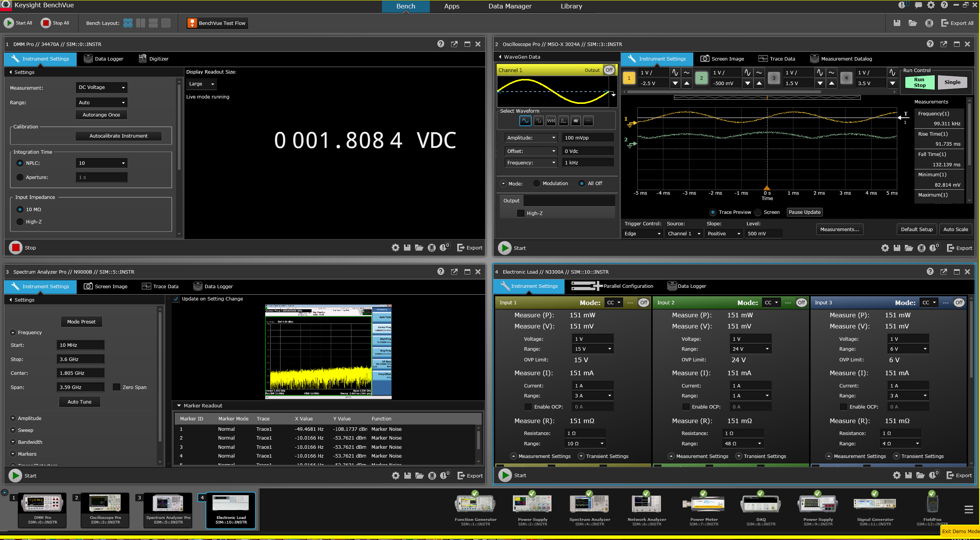The width and height of the screenshot is (980, 540).
Task: Select the square waveform shape
Action: (x=538, y=120)
